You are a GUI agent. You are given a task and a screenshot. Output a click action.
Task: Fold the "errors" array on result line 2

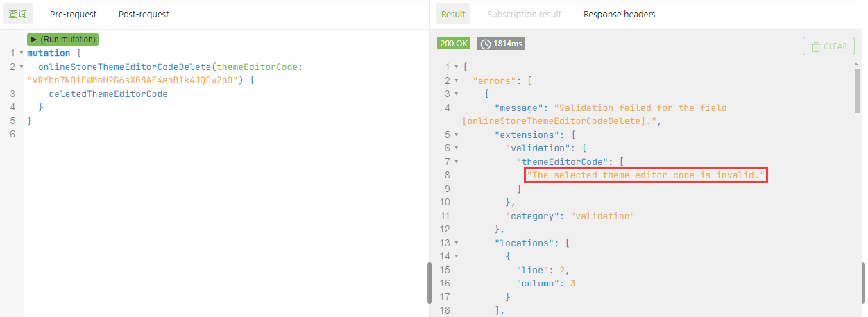pos(456,80)
